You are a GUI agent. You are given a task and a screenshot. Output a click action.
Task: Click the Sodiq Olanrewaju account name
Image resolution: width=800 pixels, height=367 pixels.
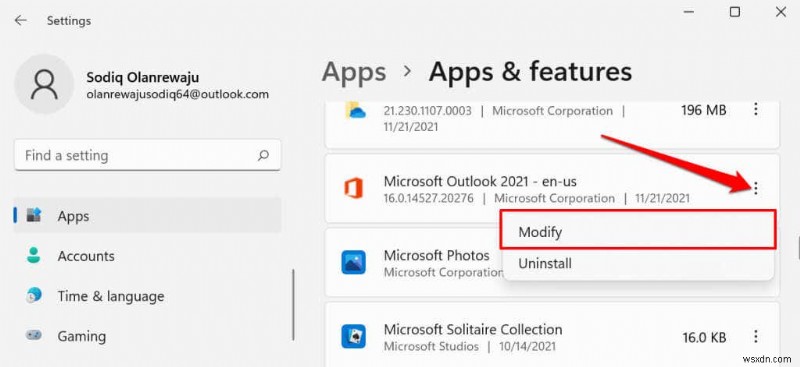coord(143,78)
